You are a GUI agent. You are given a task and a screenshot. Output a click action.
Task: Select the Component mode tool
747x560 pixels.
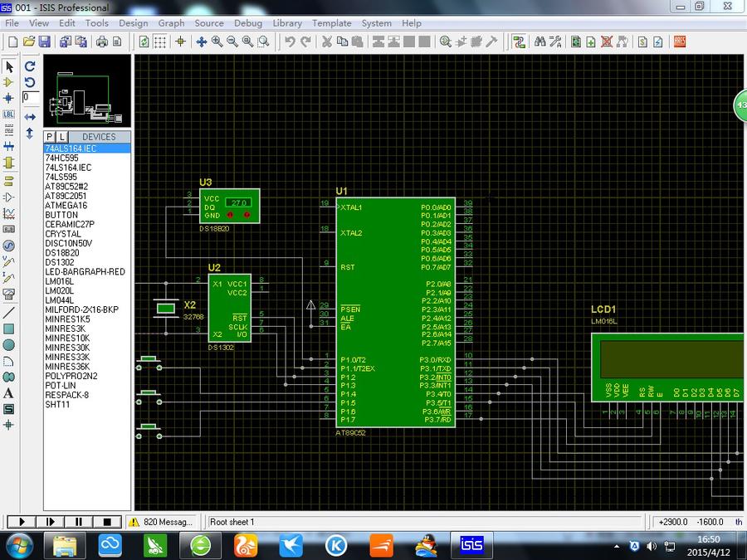tap(9, 82)
